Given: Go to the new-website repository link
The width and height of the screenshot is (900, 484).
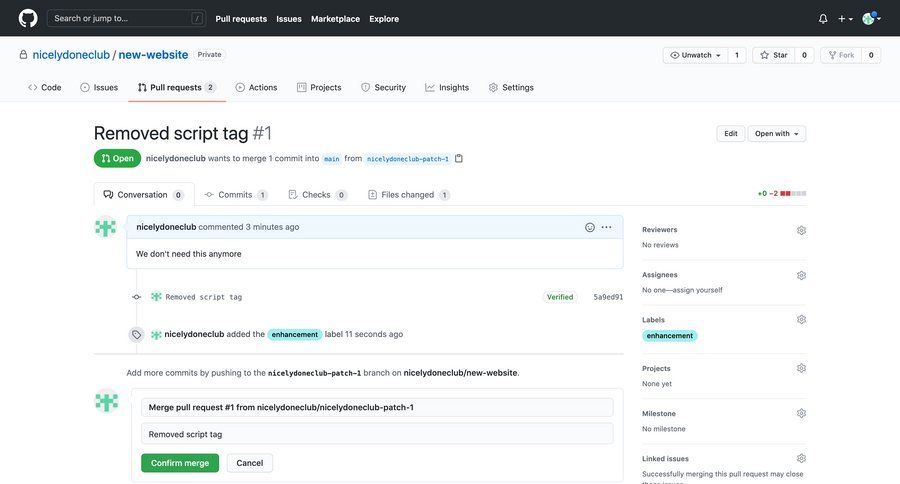Looking at the screenshot, I should click(x=153, y=55).
